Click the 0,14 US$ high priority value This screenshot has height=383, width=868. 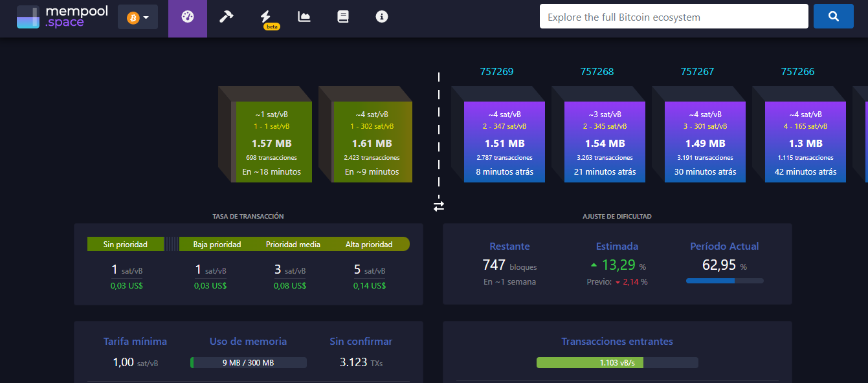click(x=370, y=286)
